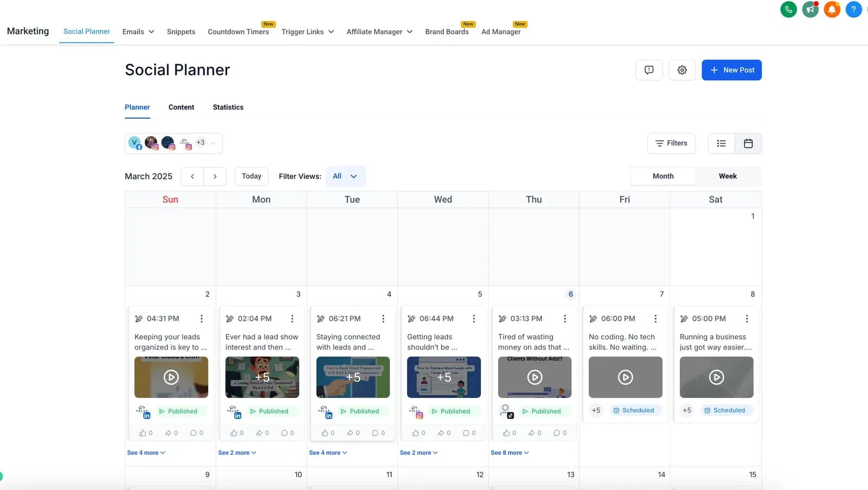Click the Today button
The image size is (868, 490).
[251, 176]
